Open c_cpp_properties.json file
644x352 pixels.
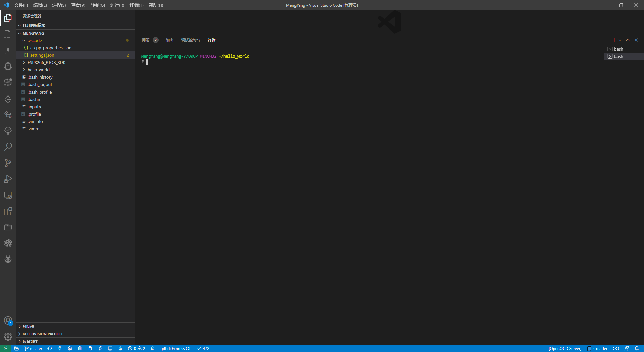pos(75,48)
